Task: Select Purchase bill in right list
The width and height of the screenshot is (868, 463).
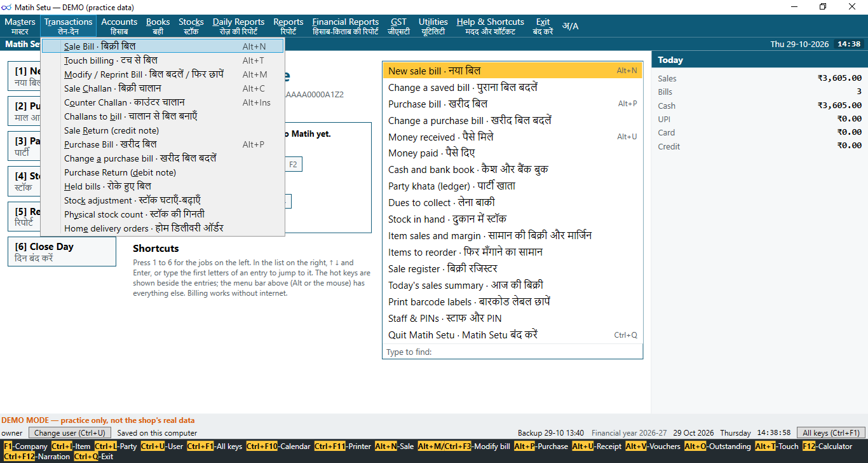Action: pos(513,104)
